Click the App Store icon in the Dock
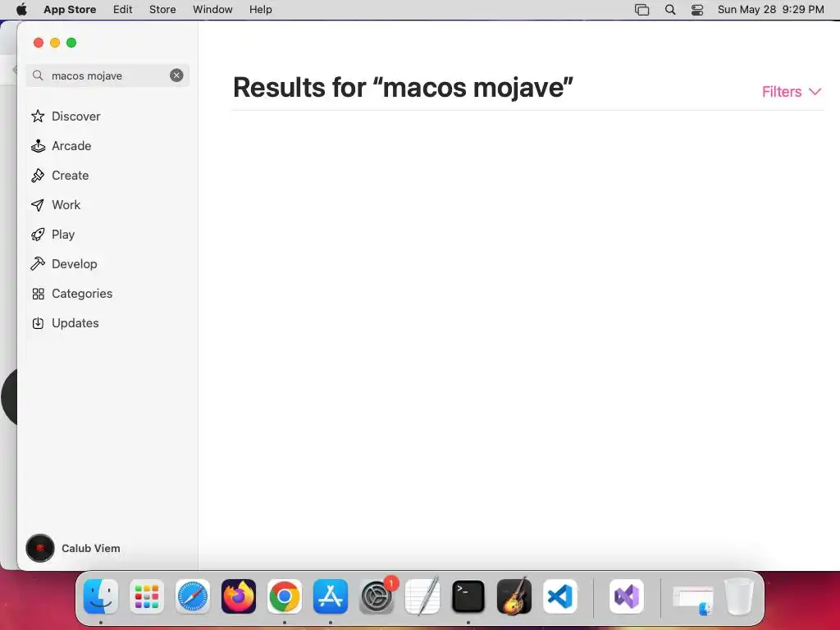The width and height of the screenshot is (840, 630). click(x=331, y=596)
